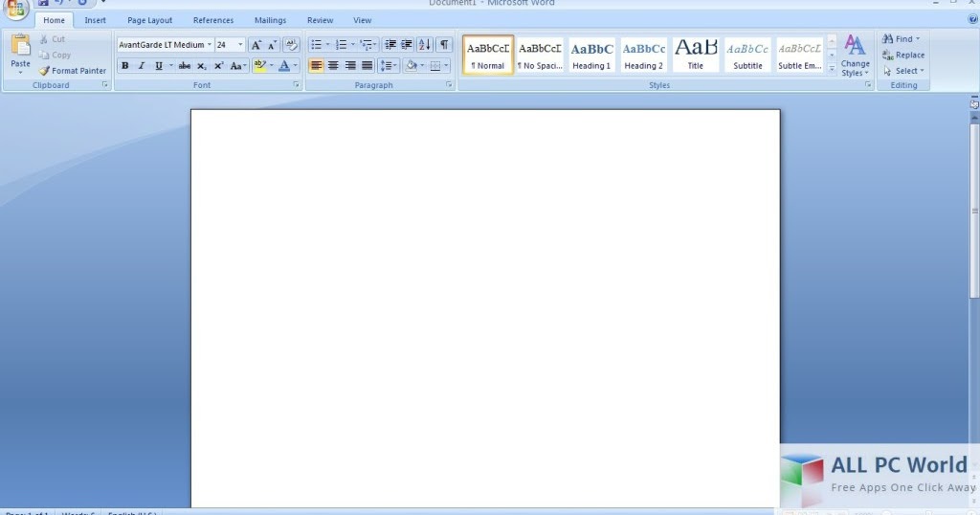
Task: Open the Clipboard pane launcher
Action: pos(105,85)
